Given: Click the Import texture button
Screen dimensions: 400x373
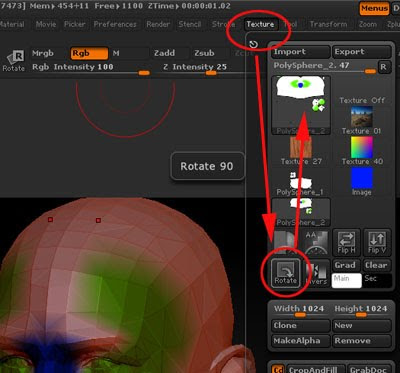Looking at the screenshot, I should click(x=301, y=52).
